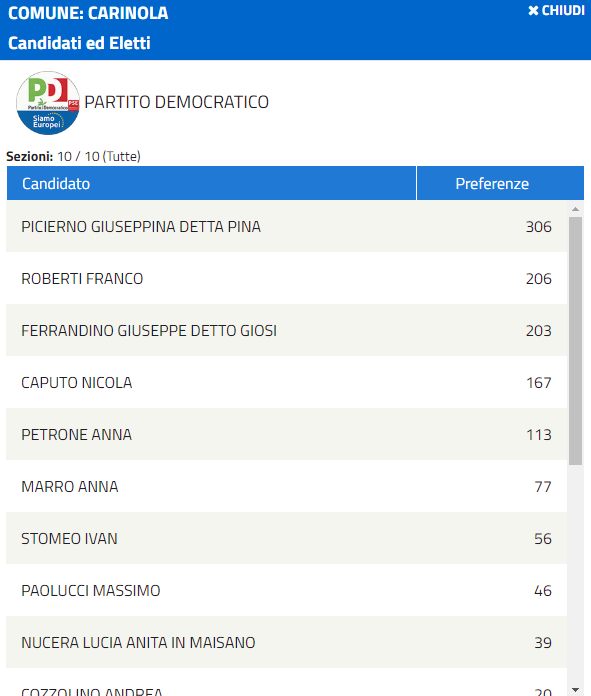This screenshot has width=591, height=696.
Task: Select the Cozzolino Andrea row
Action: 286,682
